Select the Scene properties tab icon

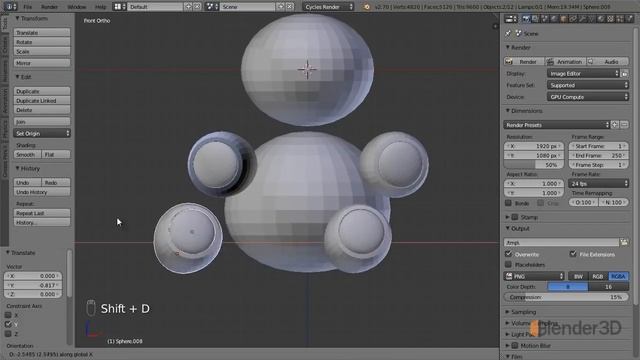(x=544, y=19)
